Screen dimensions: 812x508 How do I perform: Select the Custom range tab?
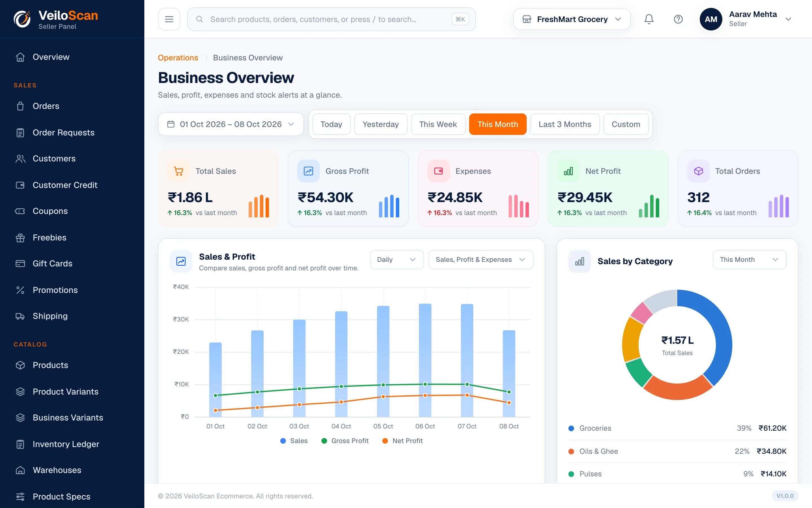pyautogui.click(x=626, y=124)
